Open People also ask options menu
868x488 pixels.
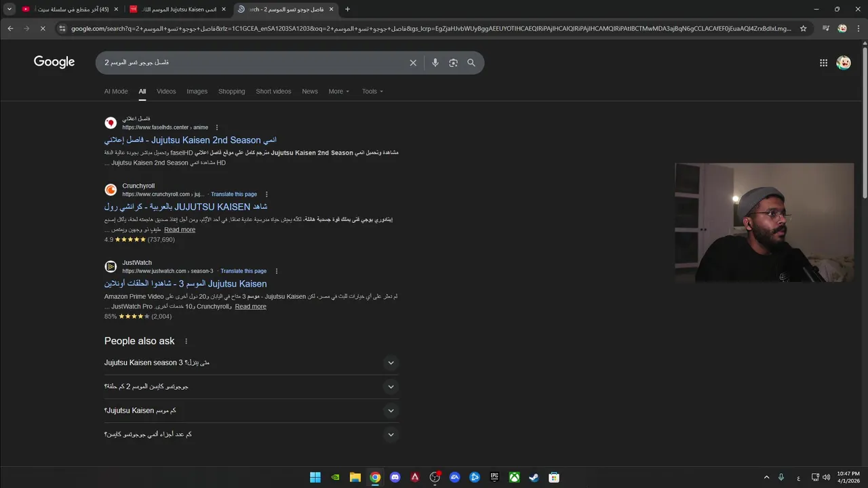pos(186,341)
